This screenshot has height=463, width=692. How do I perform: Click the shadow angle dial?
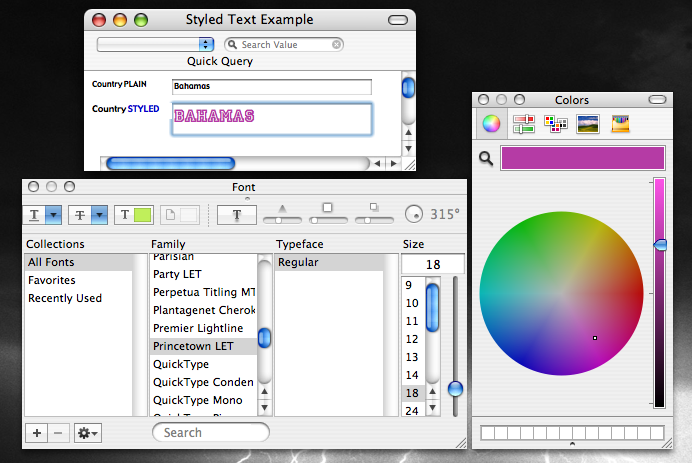[x=414, y=214]
